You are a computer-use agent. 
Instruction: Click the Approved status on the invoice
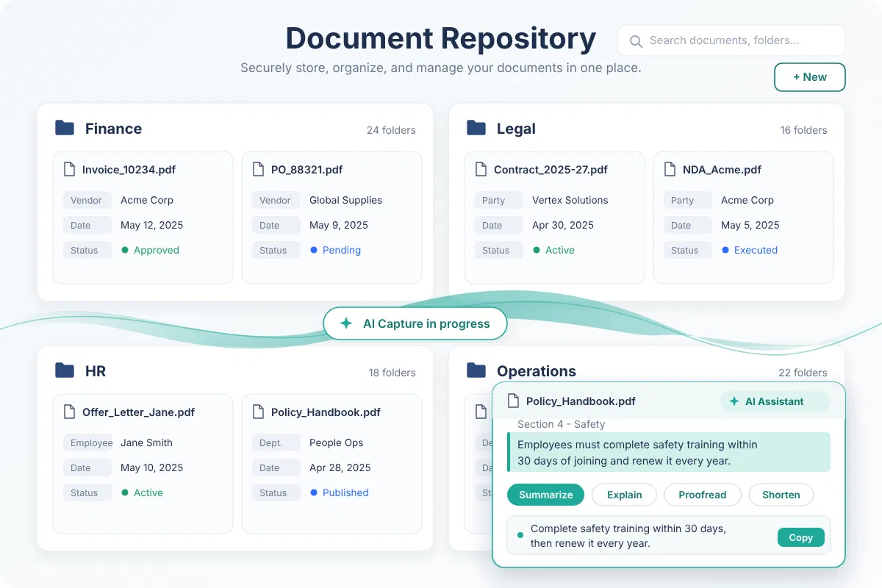tap(151, 250)
